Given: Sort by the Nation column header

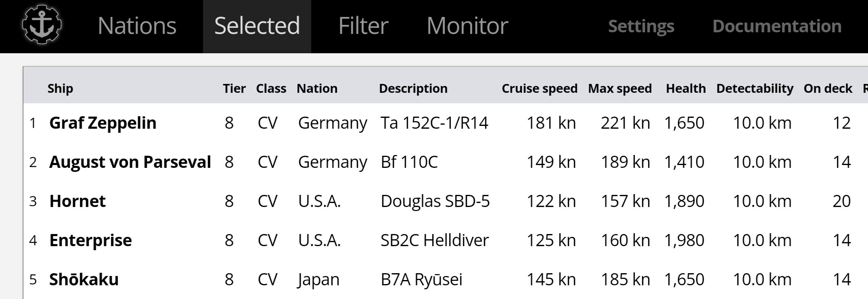Looking at the screenshot, I should pyautogui.click(x=317, y=88).
